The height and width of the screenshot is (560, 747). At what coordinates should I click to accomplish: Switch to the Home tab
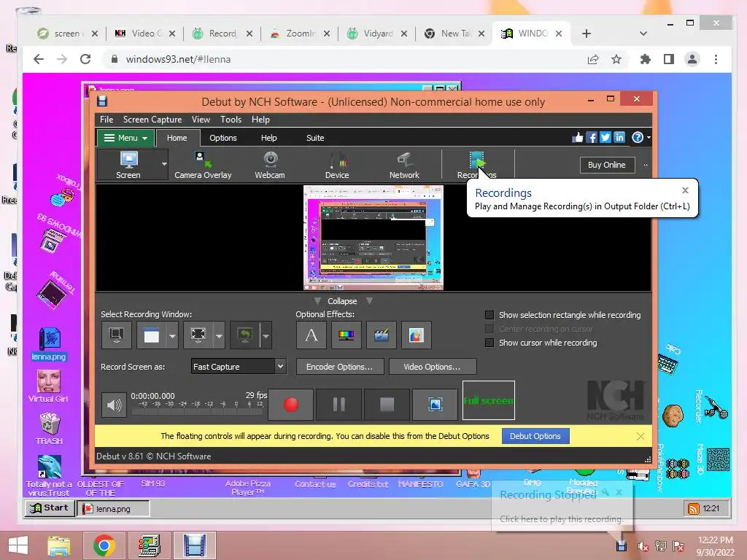coord(177,138)
